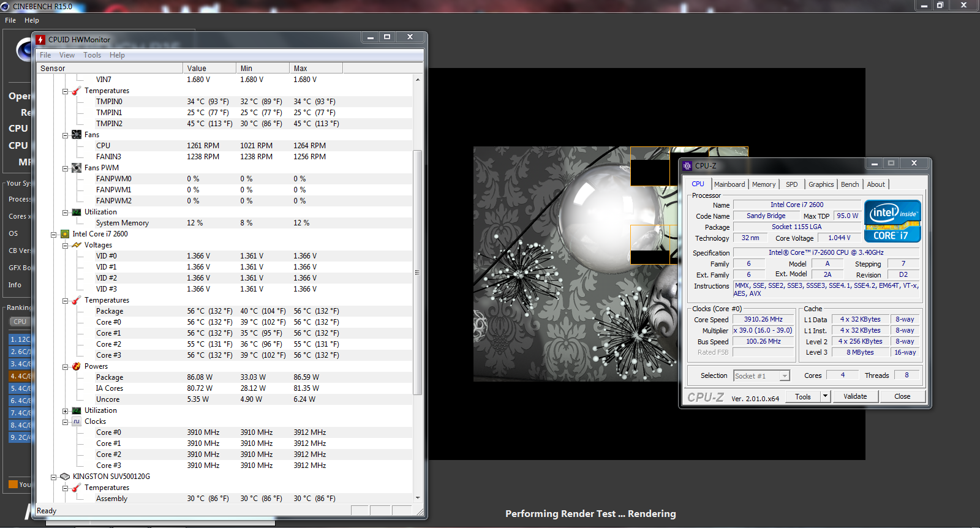980x528 pixels.
Task: Collapse the KINGSTON SUV500120G node
Action: click(53, 477)
